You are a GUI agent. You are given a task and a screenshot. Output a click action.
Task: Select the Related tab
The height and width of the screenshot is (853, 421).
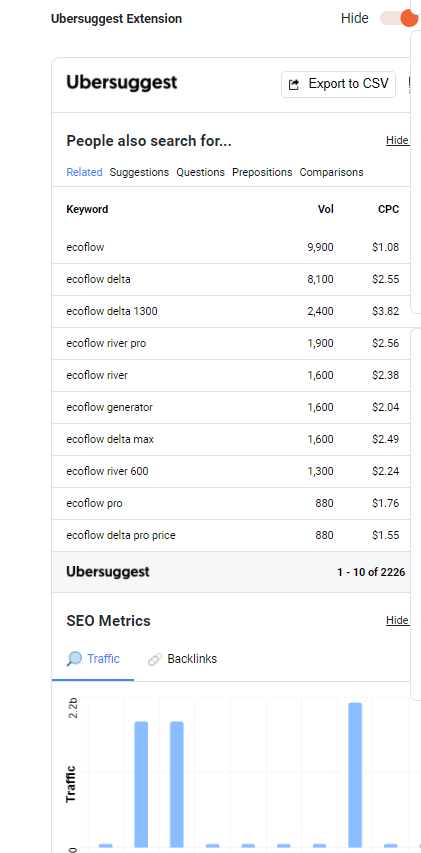[x=84, y=172]
